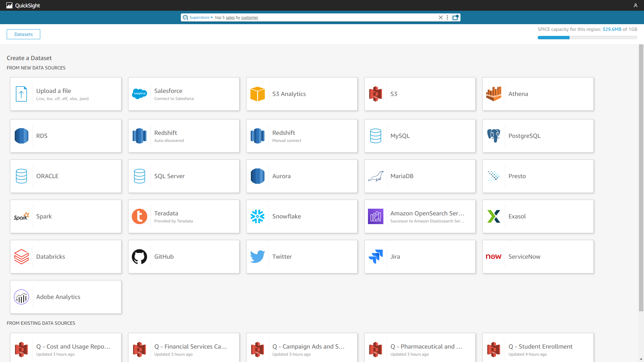Select Redshift Auto-discovered icon
The image size is (644, 362).
(140, 136)
